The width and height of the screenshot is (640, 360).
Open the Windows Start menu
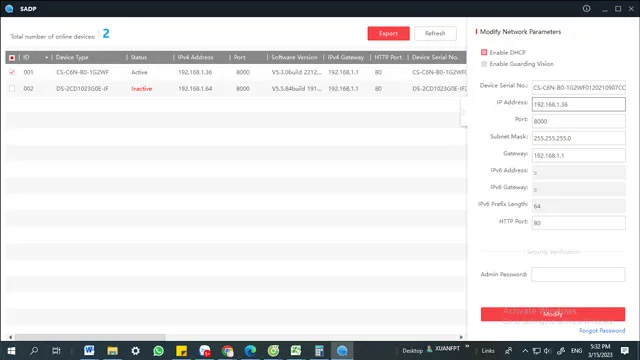11,351
